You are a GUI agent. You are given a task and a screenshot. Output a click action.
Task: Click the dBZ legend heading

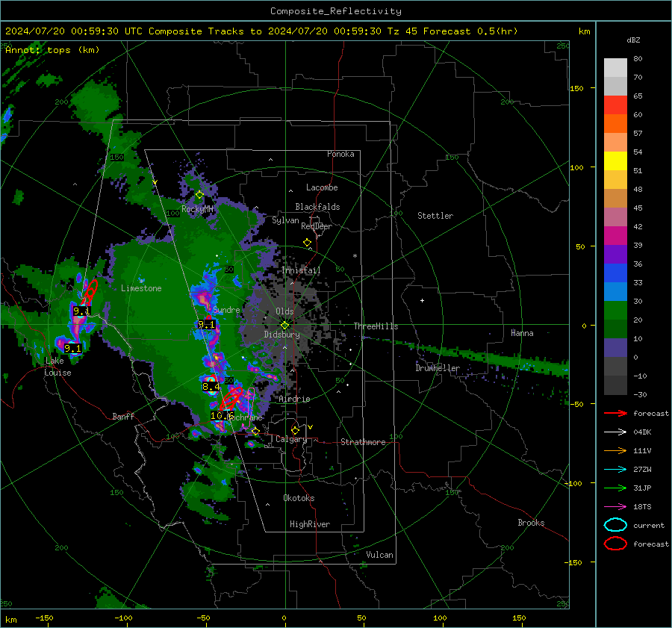coord(633,40)
